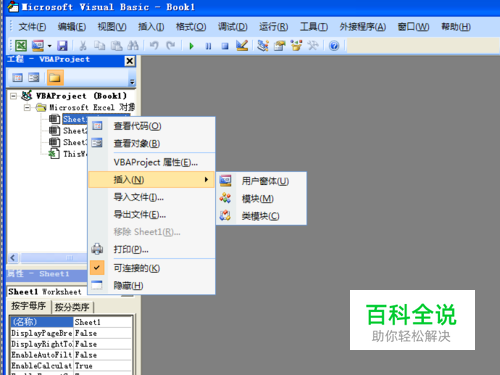Click the Undo toolbar icon
This screenshot has height=375, width=500.
click(154, 46)
